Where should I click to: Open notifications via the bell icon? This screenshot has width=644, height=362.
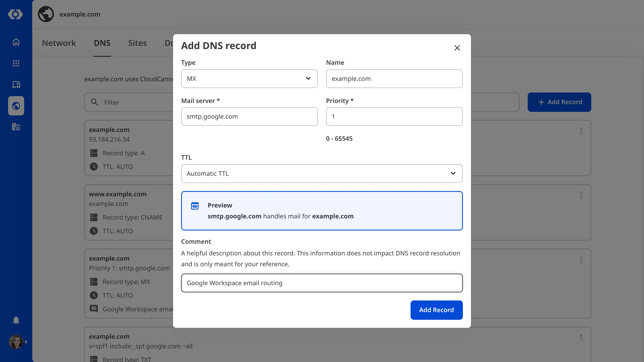click(x=16, y=320)
